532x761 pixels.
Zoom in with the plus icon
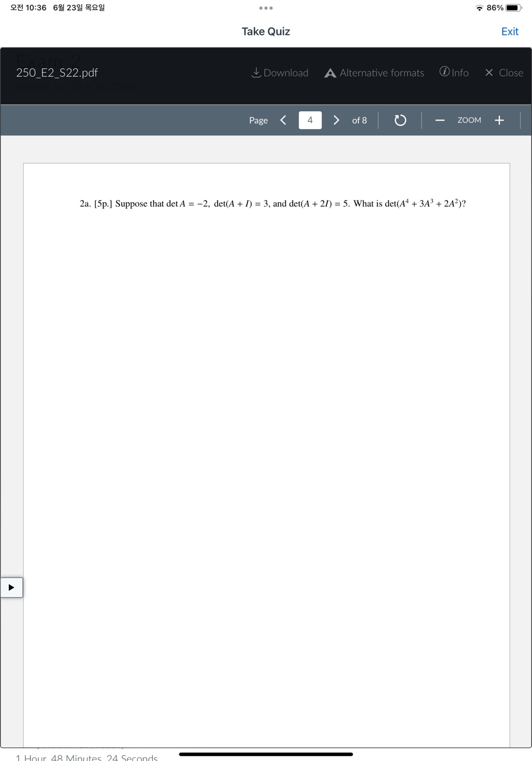(x=499, y=120)
